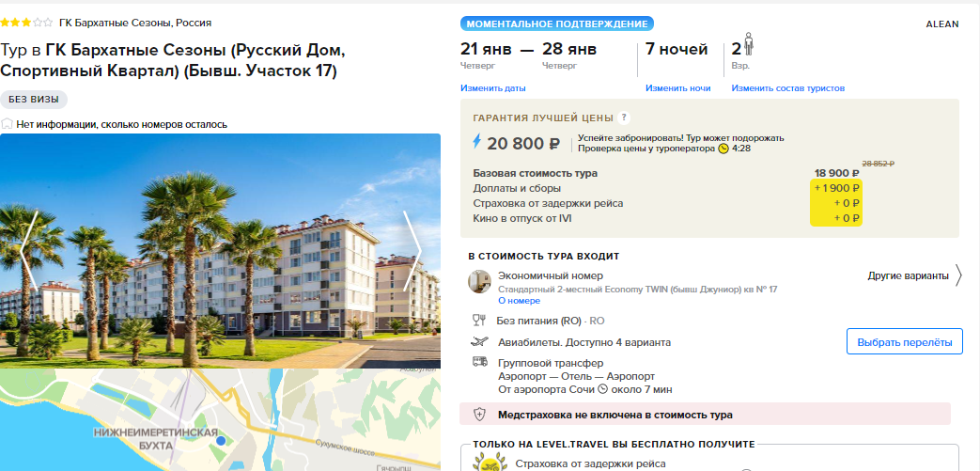The height and width of the screenshot is (471, 980).
Task: Click Кино в отпуск от IVI row
Action: tap(666, 218)
